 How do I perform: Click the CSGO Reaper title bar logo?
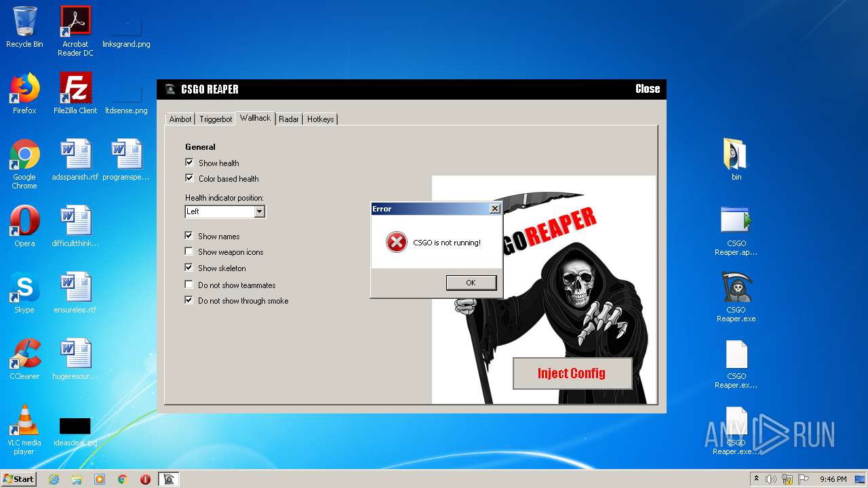click(170, 89)
